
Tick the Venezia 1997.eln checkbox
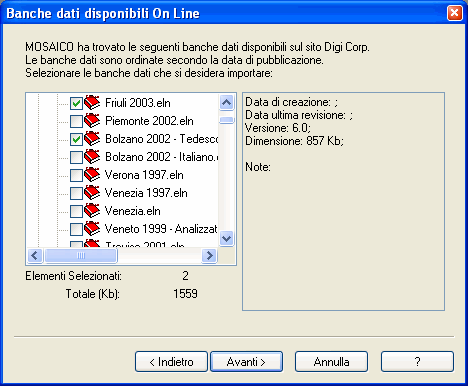(x=76, y=193)
